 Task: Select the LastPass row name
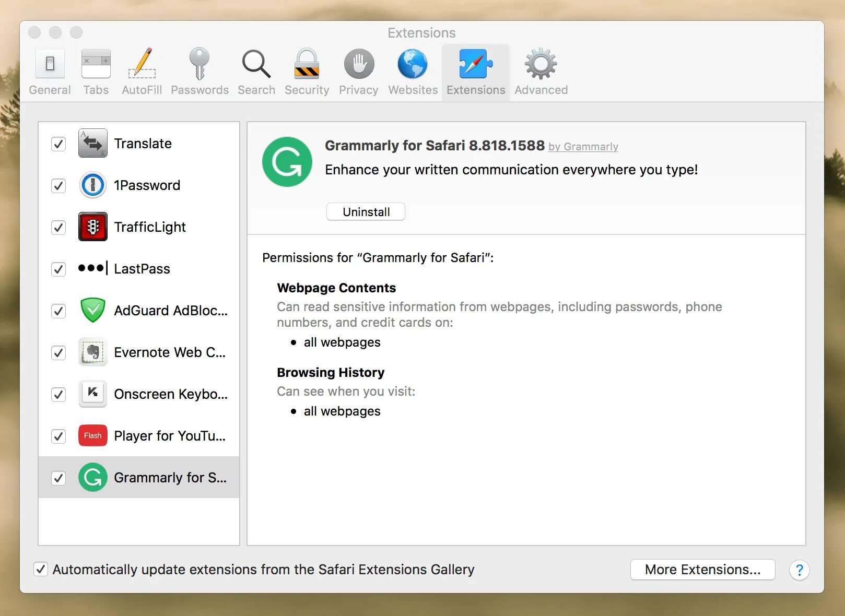coord(142,269)
